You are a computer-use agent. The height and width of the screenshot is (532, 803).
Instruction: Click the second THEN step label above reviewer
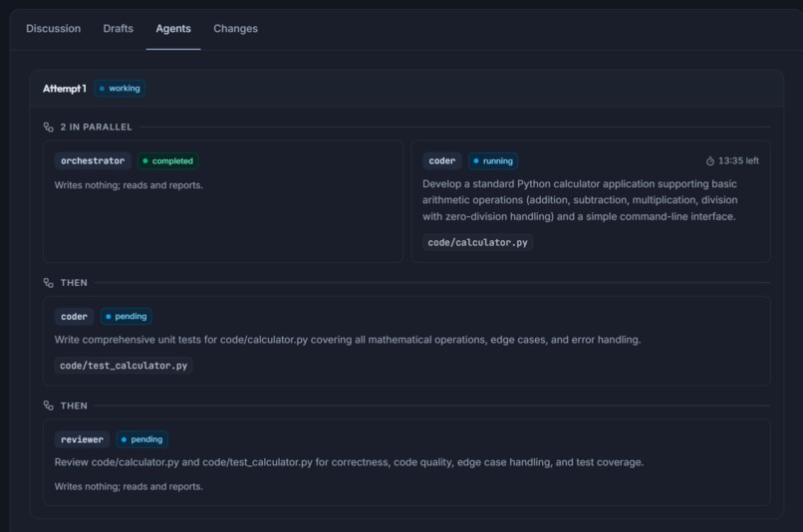(74, 405)
